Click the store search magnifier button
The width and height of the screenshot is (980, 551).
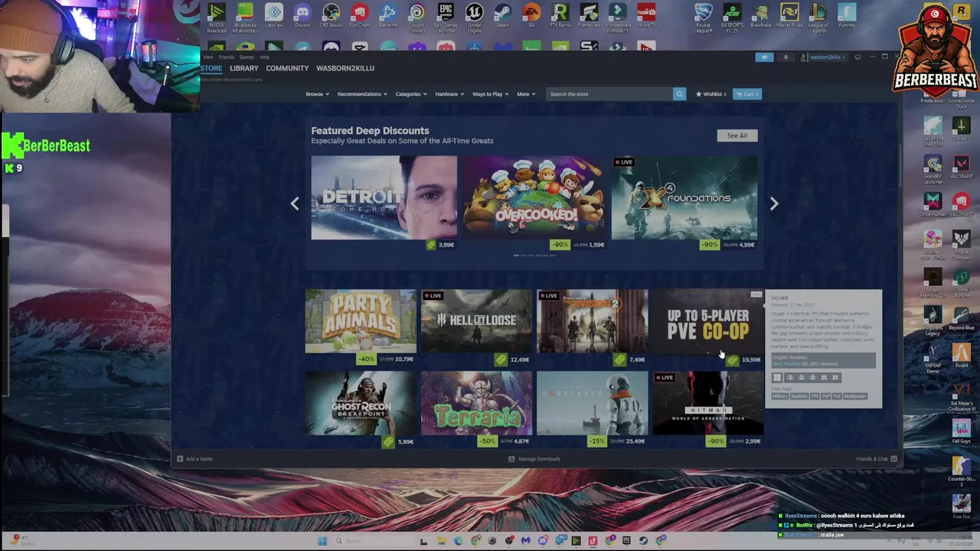coord(679,94)
